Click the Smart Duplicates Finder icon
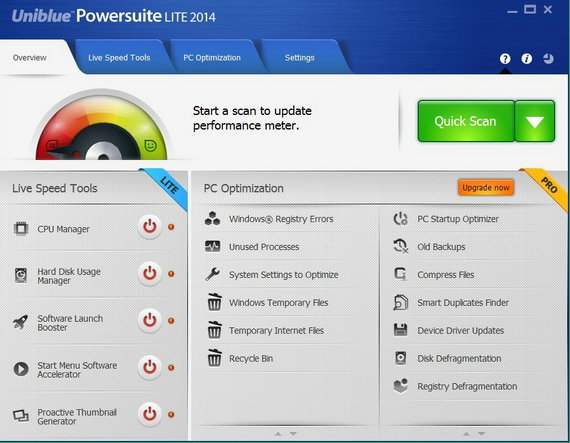 pos(401,302)
